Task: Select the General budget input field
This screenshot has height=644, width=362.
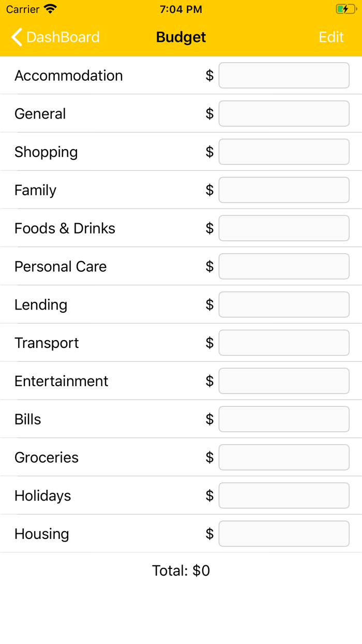Action: click(x=284, y=114)
